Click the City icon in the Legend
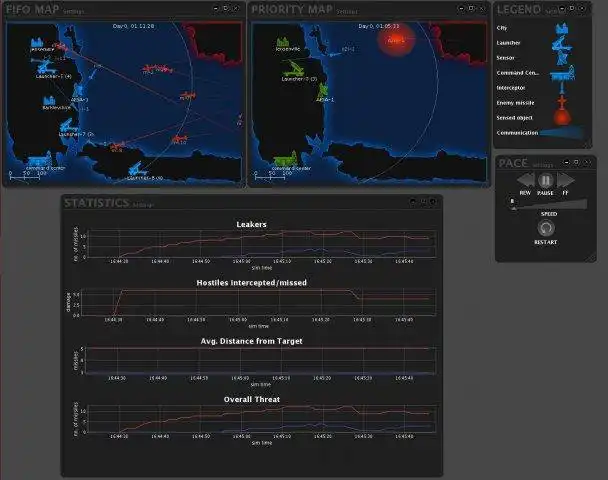608x480 pixels. 562,28
